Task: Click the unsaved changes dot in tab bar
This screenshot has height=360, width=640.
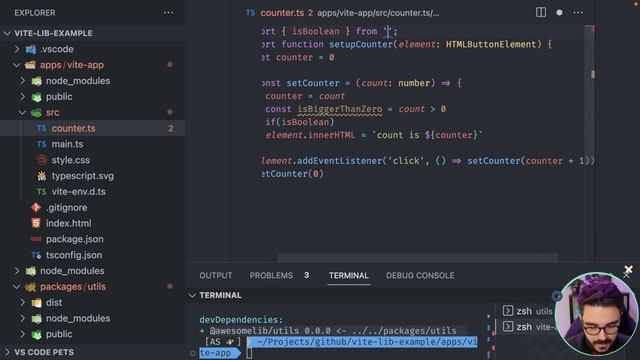Action: [x=559, y=13]
